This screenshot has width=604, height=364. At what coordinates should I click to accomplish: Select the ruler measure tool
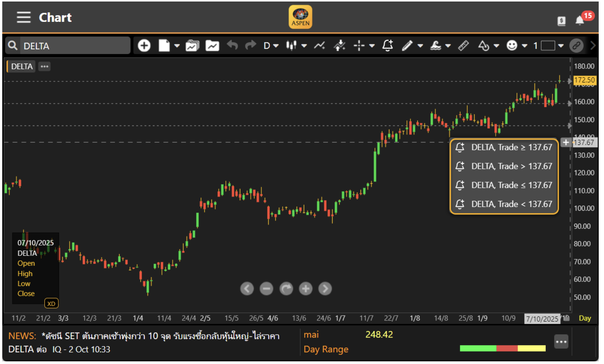pos(463,46)
